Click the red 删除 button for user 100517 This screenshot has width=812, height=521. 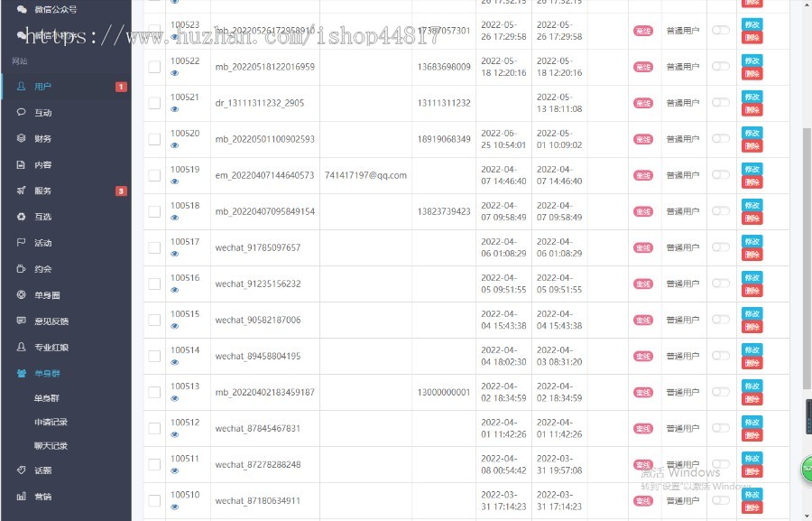(x=752, y=255)
